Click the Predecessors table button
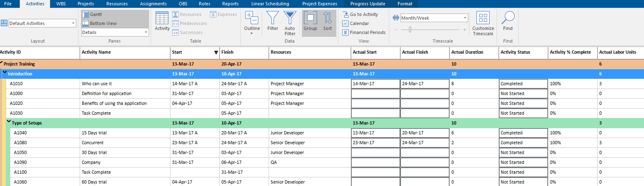The width and height of the screenshot is (644, 186). click(x=189, y=23)
